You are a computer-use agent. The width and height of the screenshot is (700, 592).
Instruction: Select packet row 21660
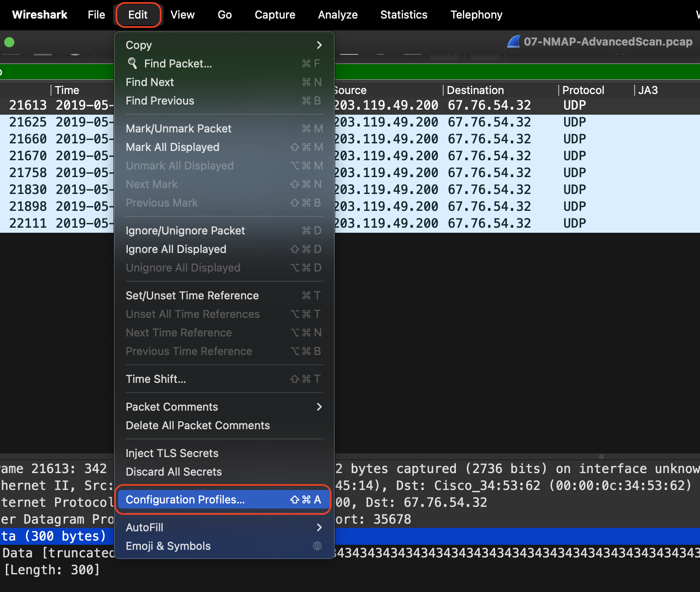pyautogui.click(x=350, y=140)
